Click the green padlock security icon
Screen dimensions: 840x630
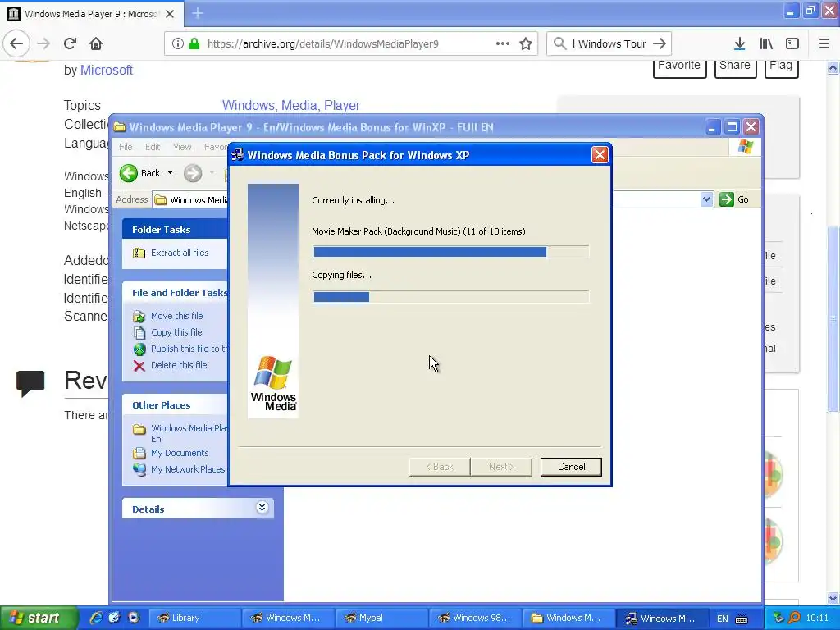click(194, 44)
